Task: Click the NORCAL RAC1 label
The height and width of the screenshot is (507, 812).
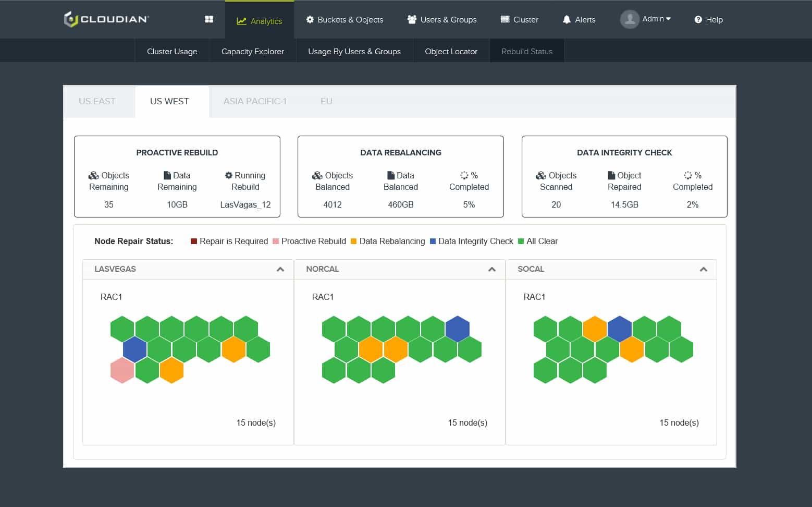Action: tap(323, 297)
